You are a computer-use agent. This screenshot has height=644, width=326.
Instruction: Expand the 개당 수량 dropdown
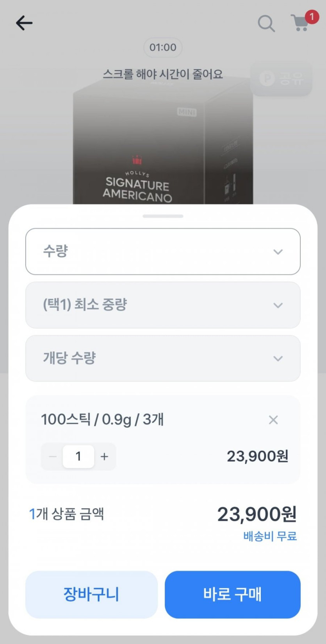click(163, 358)
